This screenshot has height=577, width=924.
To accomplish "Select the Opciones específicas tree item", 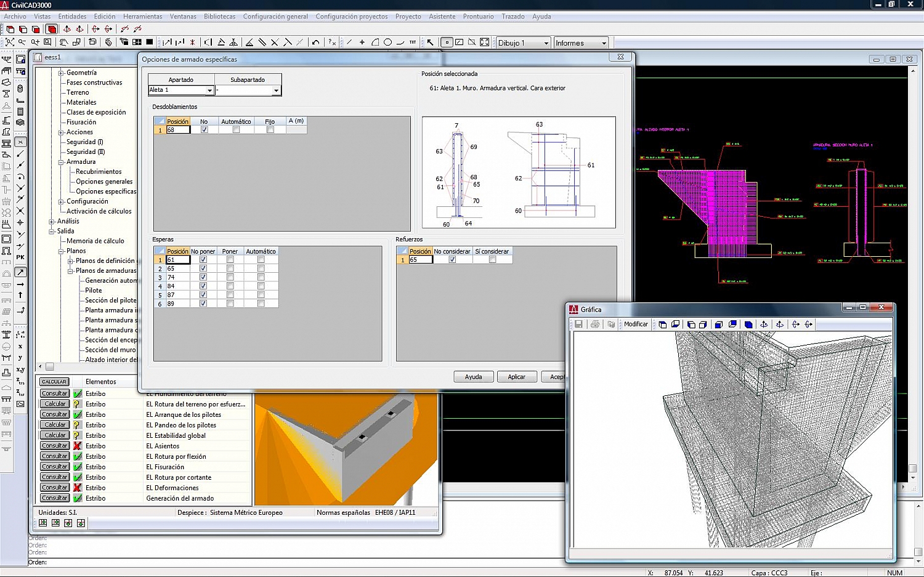I will (106, 192).
